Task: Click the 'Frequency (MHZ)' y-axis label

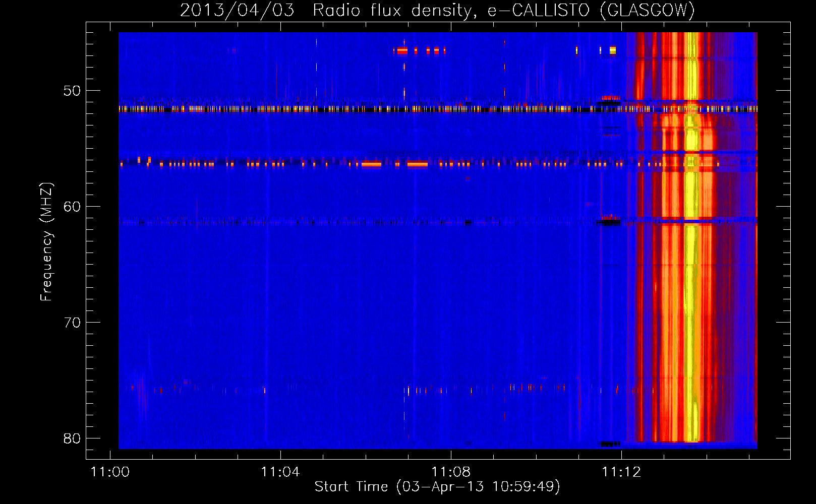Action: [46, 241]
